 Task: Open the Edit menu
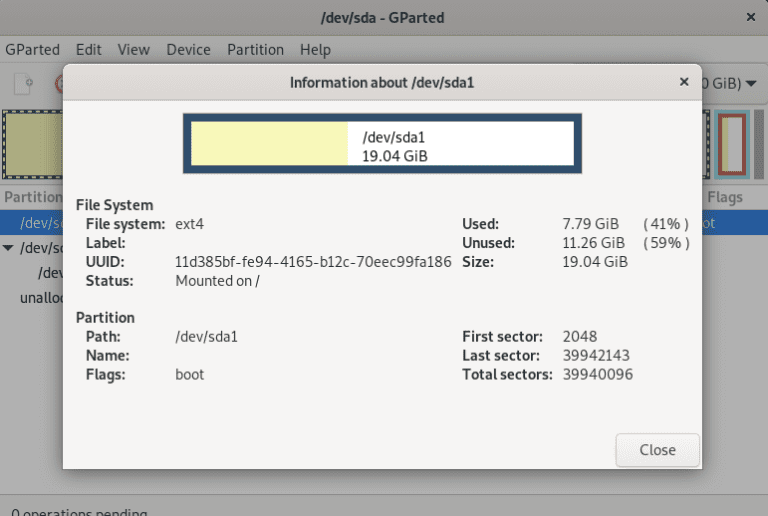[x=88, y=49]
